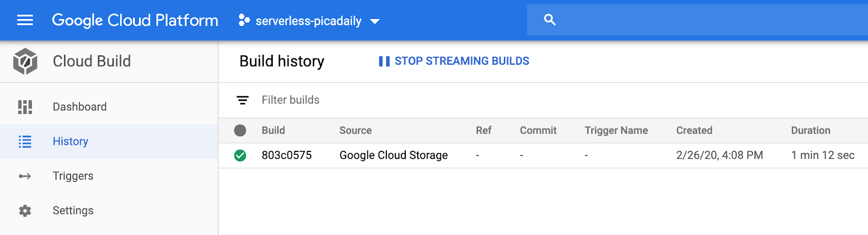Go to the Dashboard page
868x235 pixels.
coord(80,107)
